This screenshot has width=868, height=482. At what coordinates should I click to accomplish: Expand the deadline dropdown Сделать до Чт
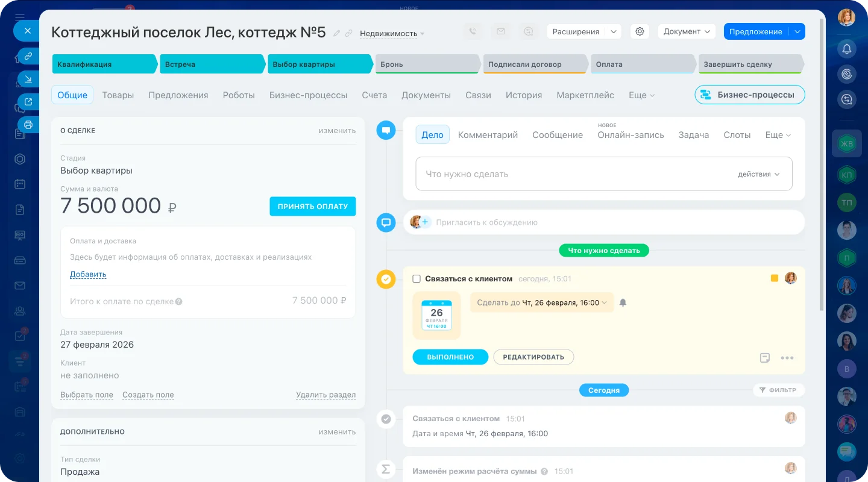[x=541, y=302]
